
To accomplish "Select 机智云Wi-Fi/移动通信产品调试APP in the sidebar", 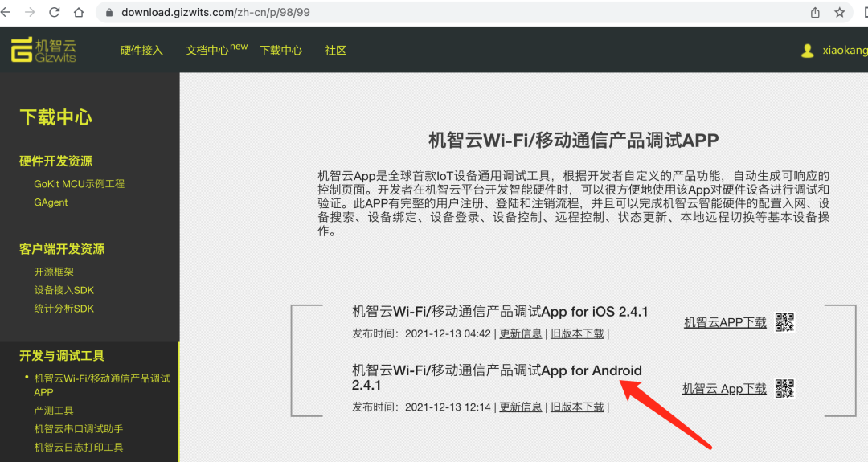I will [x=102, y=385].
